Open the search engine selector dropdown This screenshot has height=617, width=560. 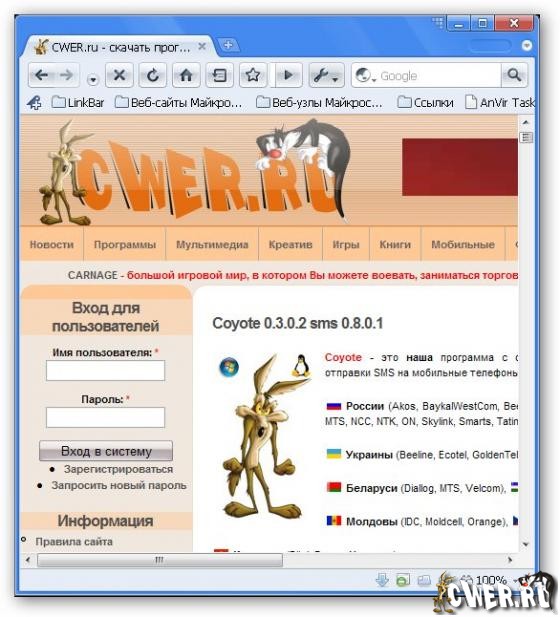pyautogui.click(x=366, y=75)
